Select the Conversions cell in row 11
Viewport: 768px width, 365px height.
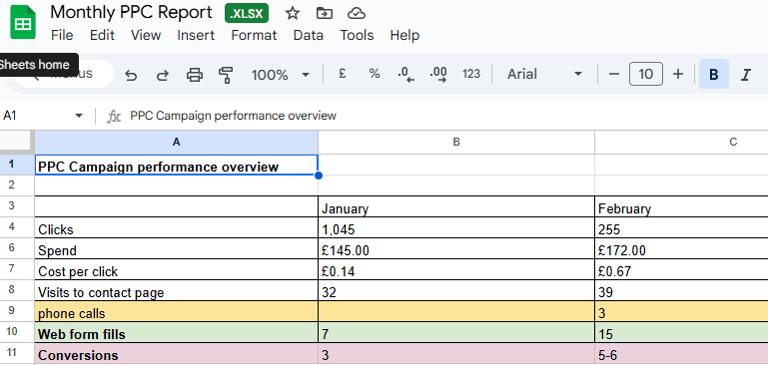[x=176, y=355]
